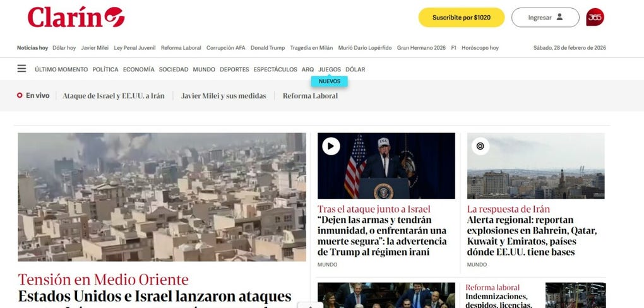This screenshot has width=644, height=308.
Task: Click the live-target icon on the Iran skyline photo
Action: pos(480,146)
